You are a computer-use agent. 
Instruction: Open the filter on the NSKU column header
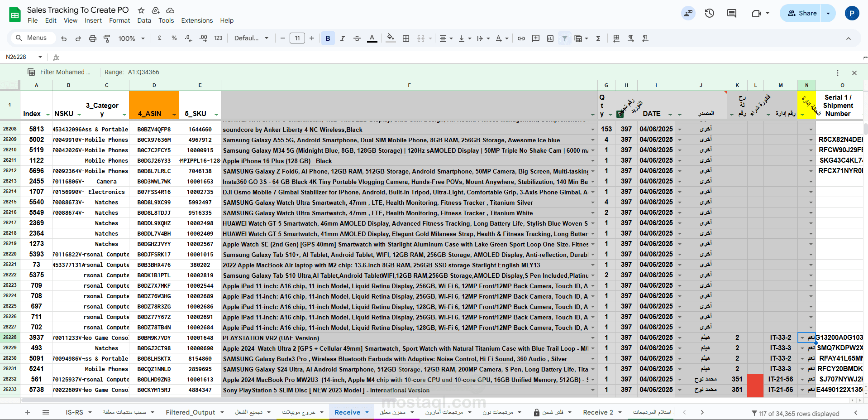[x=79, y=114]
